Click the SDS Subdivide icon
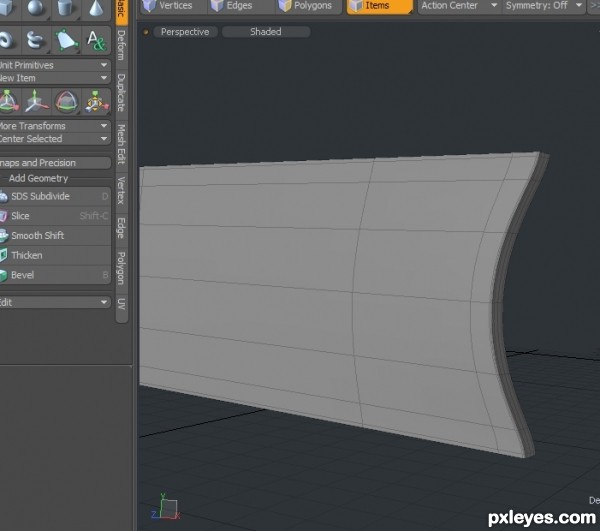The image size is (600, 531). (x=3, y=197)
